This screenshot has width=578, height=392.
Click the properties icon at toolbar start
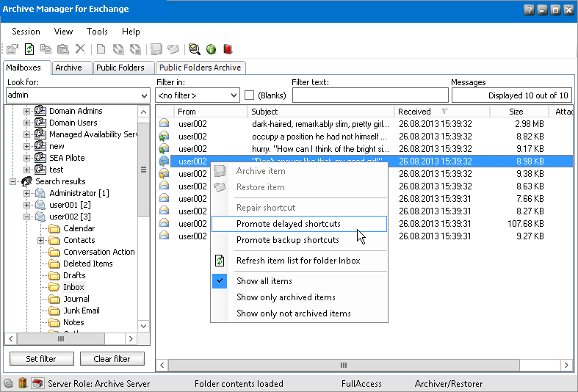pyautogui.click(x=12, y=49)
